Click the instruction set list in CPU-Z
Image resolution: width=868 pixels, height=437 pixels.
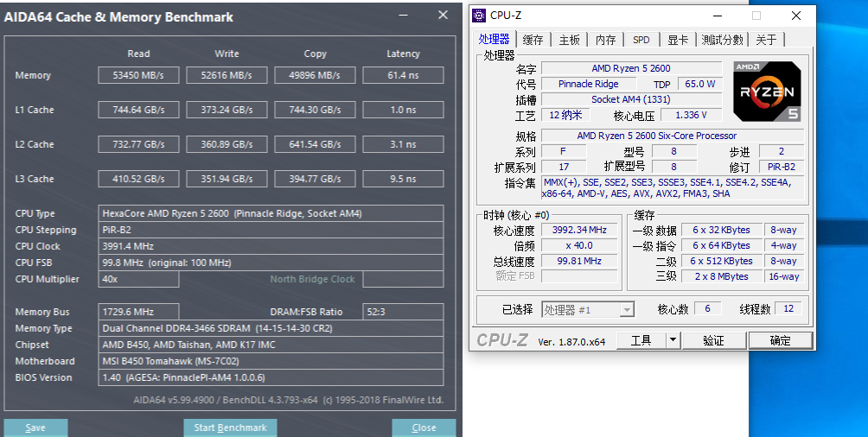[x=673, y=188]
